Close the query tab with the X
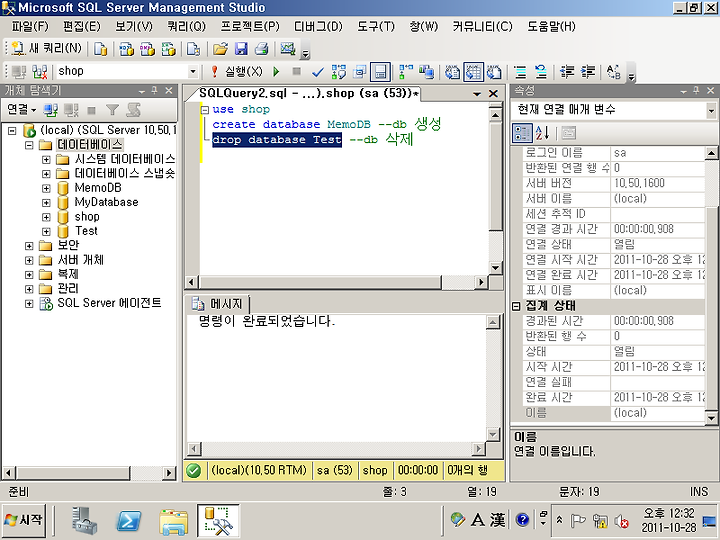This screenshot has height=540, width=720. (493, 94)
